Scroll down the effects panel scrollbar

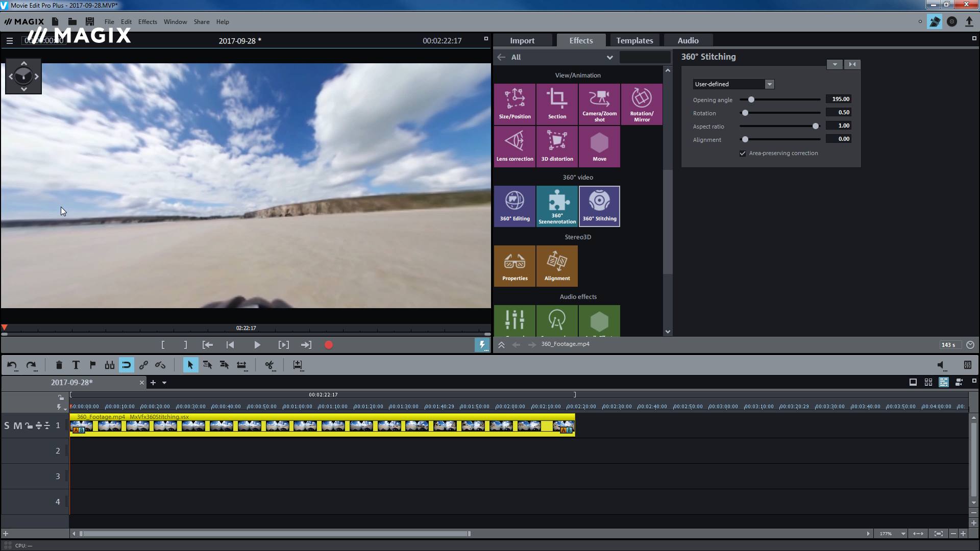click(668, 332)
